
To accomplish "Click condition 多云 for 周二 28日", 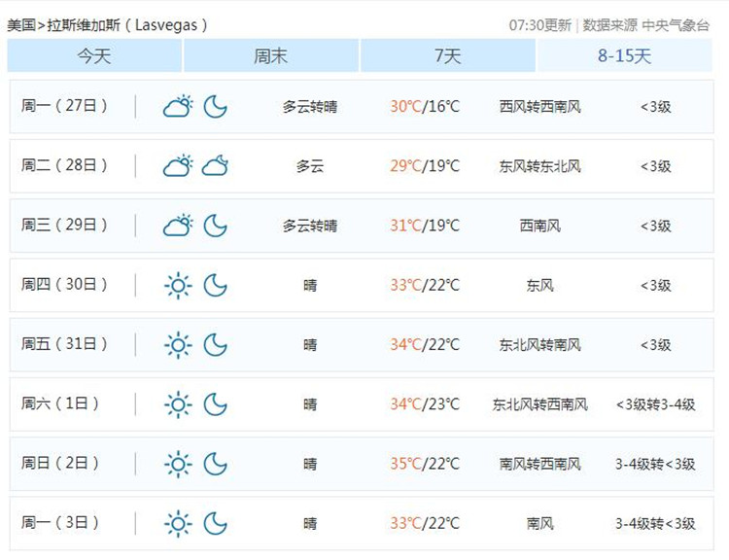I will point(310,166).
